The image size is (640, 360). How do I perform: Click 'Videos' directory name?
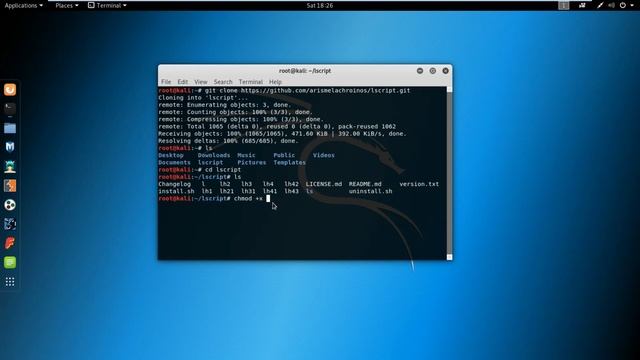[323, 155]
